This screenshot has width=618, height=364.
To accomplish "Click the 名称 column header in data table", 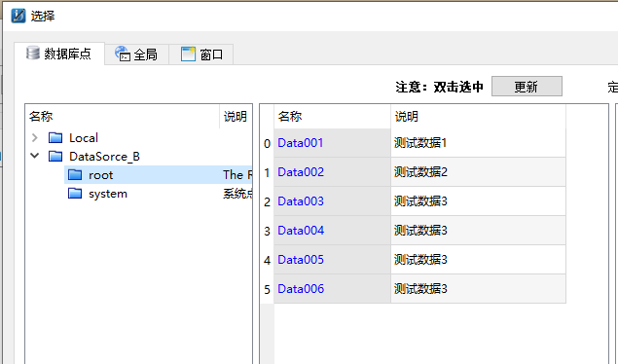I will [x=332, y=116].
